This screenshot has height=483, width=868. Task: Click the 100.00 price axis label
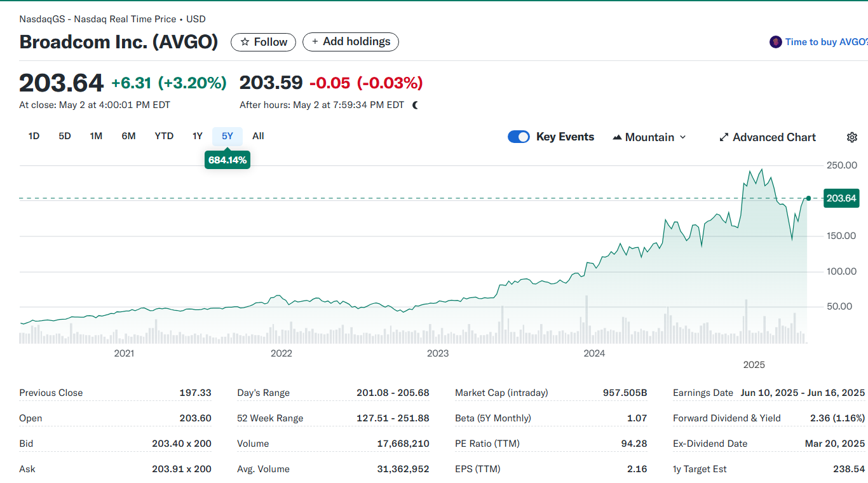point(841,271)
